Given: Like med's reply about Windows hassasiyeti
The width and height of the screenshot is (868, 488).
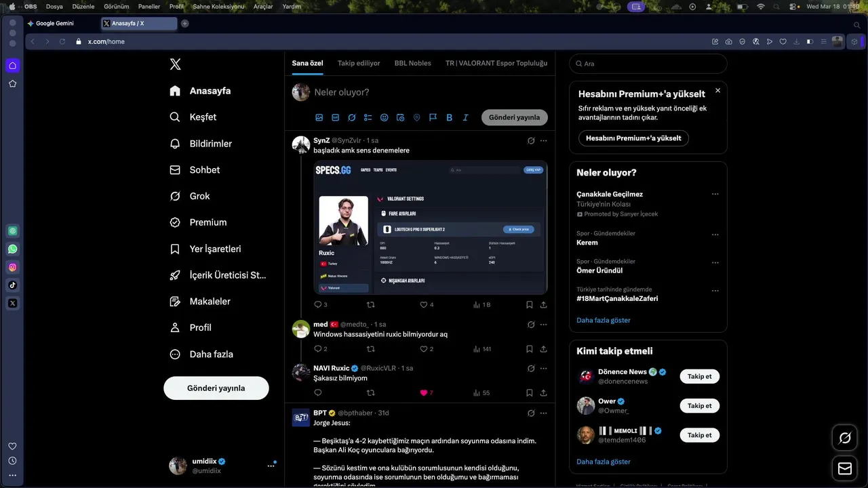Looking at the screenshot, I should coord(424,349).
